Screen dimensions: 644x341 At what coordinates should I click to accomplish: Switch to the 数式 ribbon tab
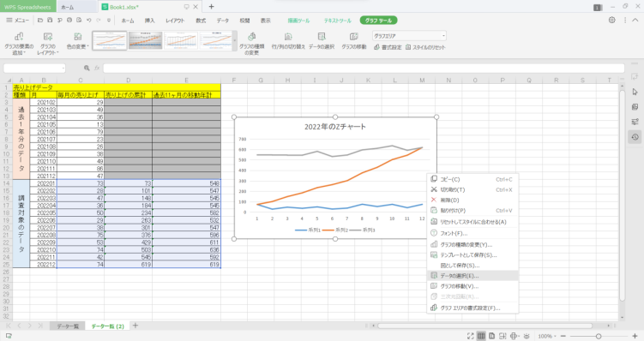tap(201, 21)
